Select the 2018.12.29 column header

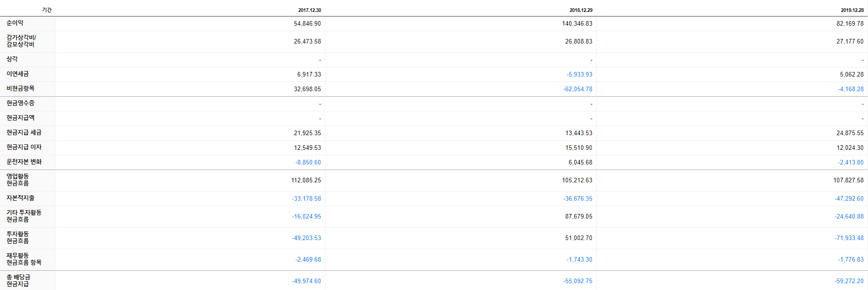[581, 10]
